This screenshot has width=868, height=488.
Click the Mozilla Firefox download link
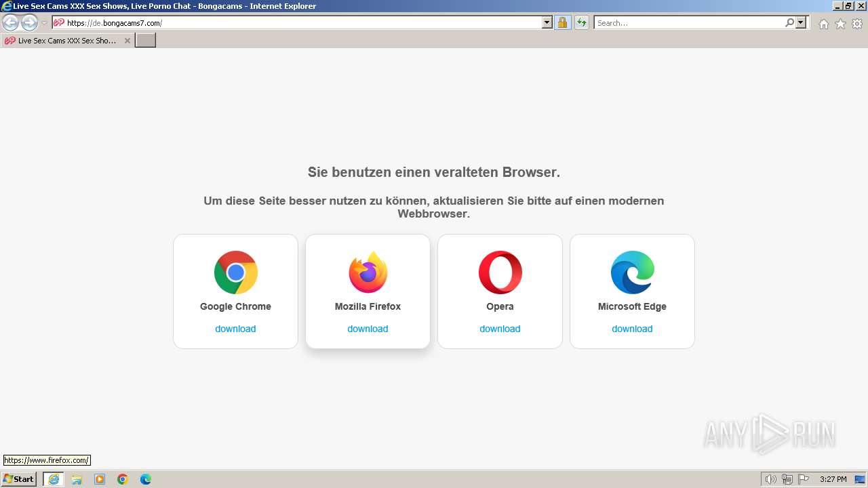coord(368,329)
